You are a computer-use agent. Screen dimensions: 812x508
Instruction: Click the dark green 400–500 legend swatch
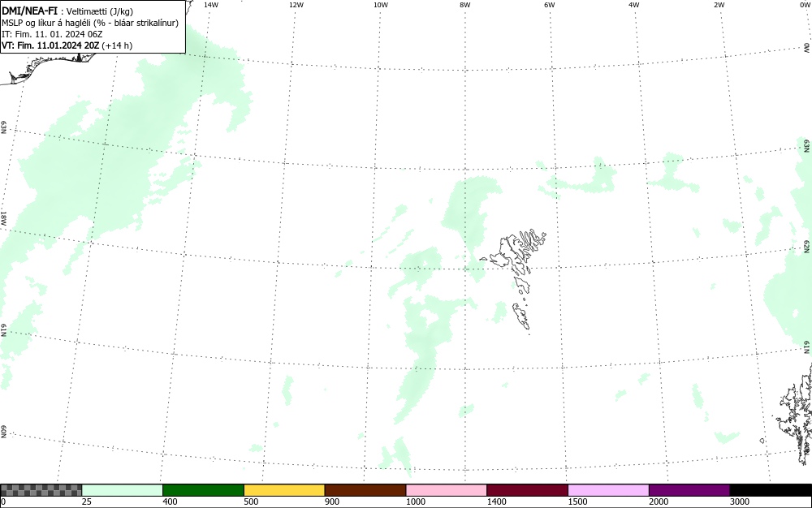[203, 490]
